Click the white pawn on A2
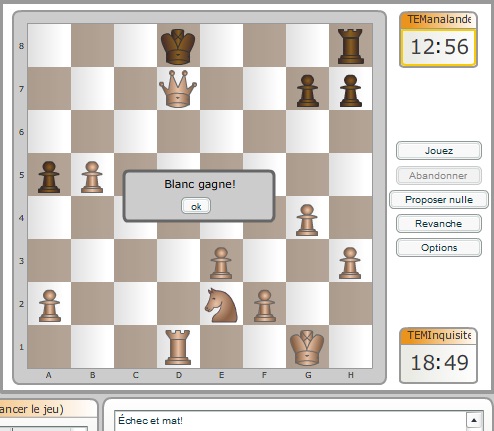Screen dimensions: 494x431 tap(50, 306)
